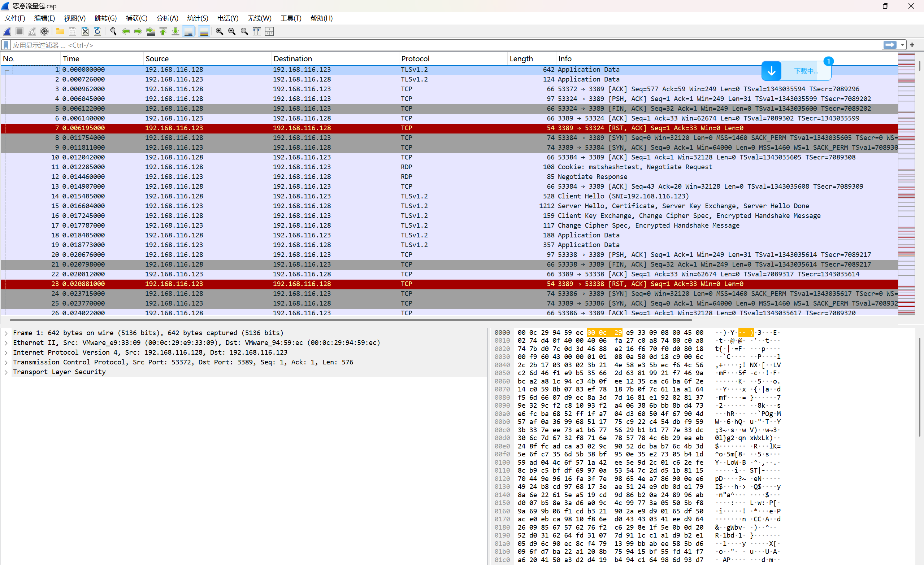Viewport: 924px width, 565px height.
Task: Click the plus add filter button
Action: pyautogui.click(x=912, y=45)
